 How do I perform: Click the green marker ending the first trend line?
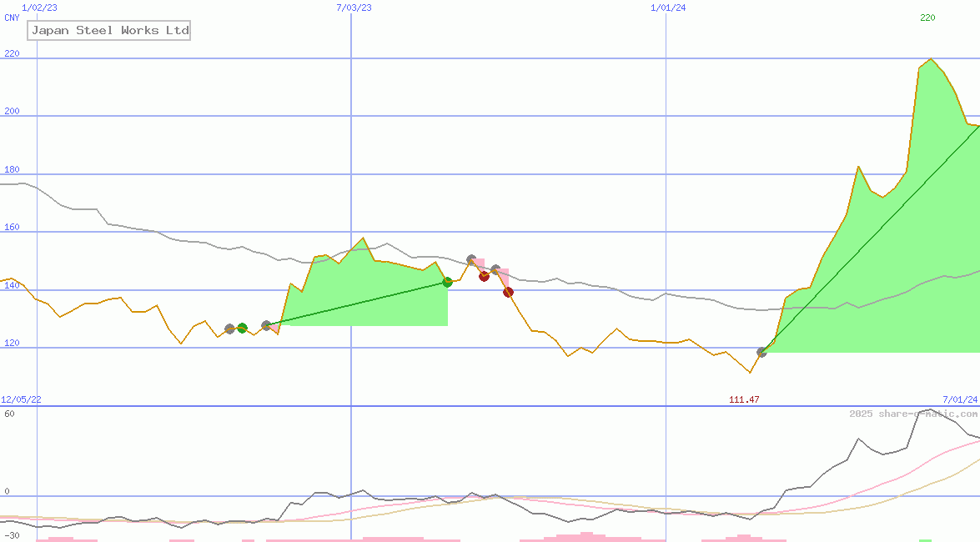[447, 282]
